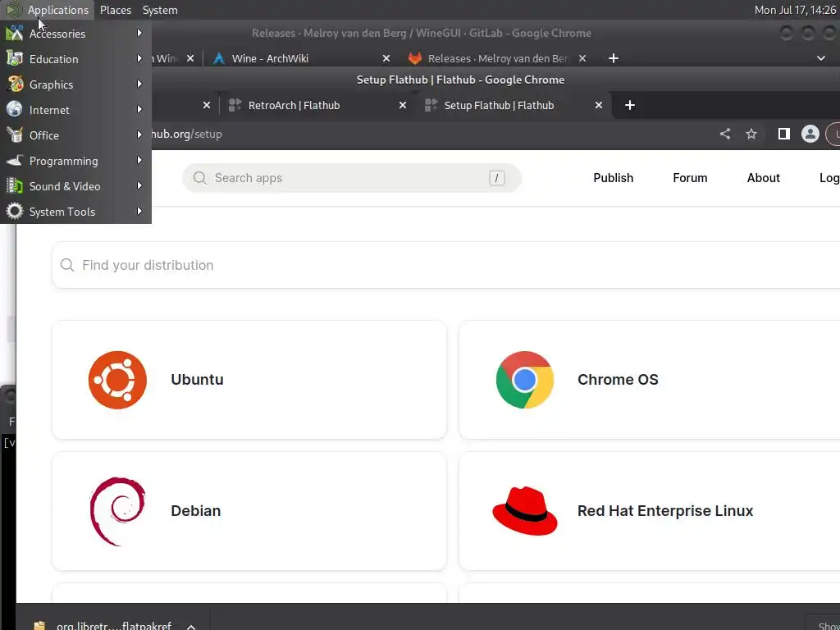
Task: Expand the flatpakref download options chevron
Action: coord(191,626)
